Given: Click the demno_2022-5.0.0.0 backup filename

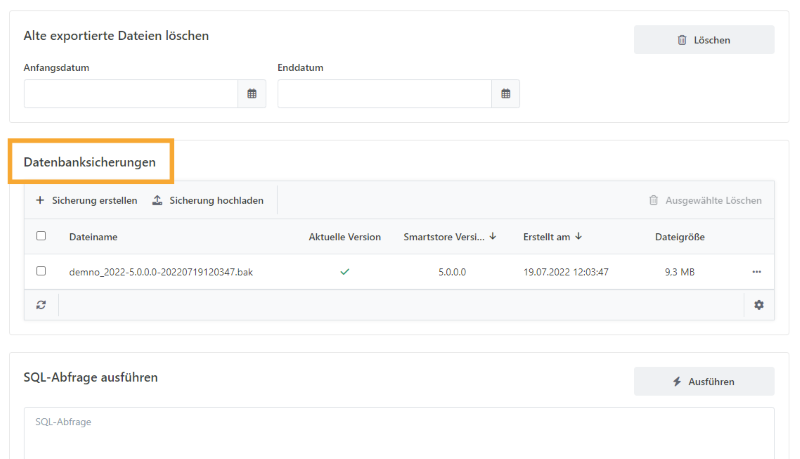Looking at the screenshot, I should pos(160,271).
